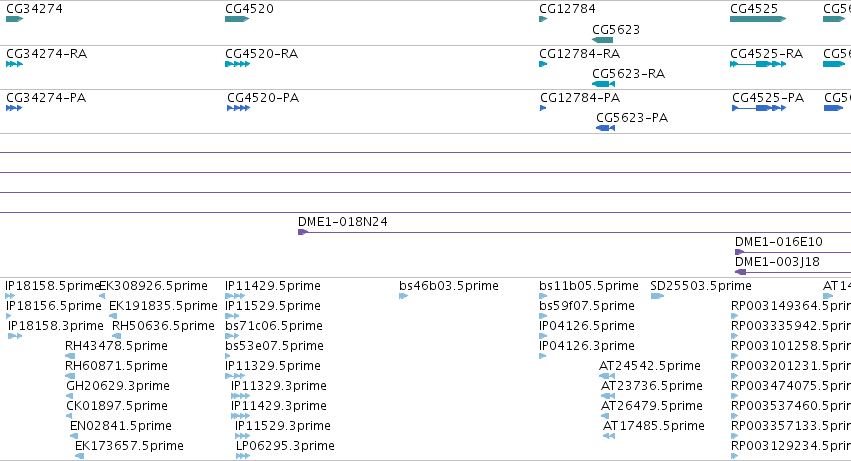Select the AT24542.5prime arrow glyph
The image size is (851, 461).
coord(607,376)
